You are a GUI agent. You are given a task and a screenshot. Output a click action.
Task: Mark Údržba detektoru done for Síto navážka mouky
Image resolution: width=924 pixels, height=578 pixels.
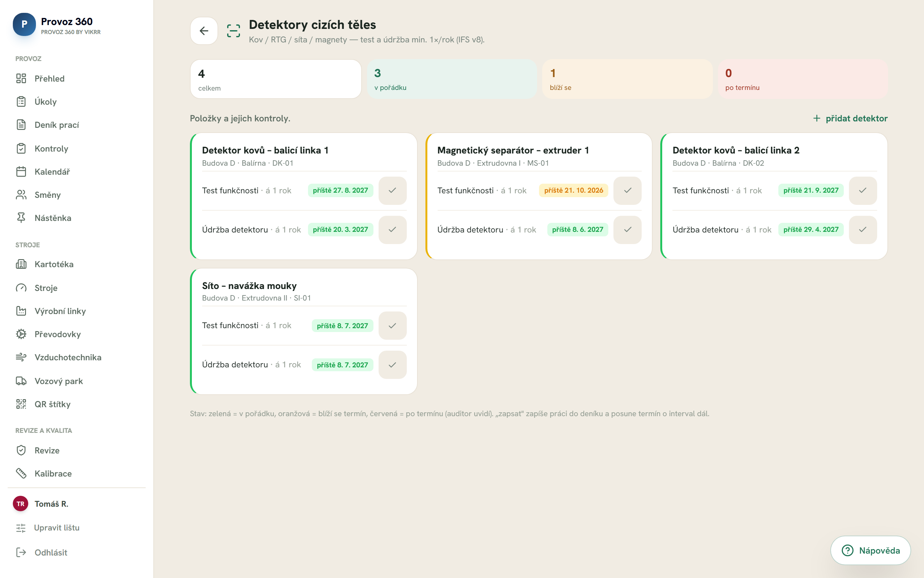coord(392,365)
